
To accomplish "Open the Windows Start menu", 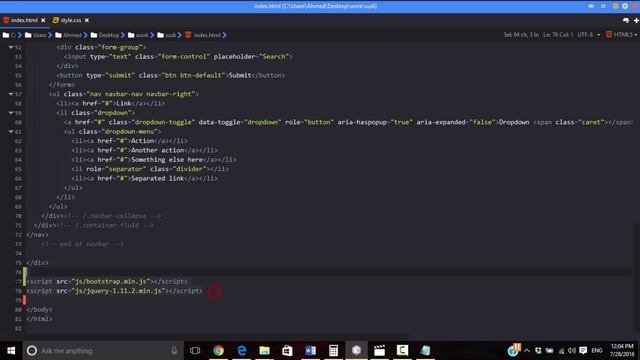I will click(11, 351).
